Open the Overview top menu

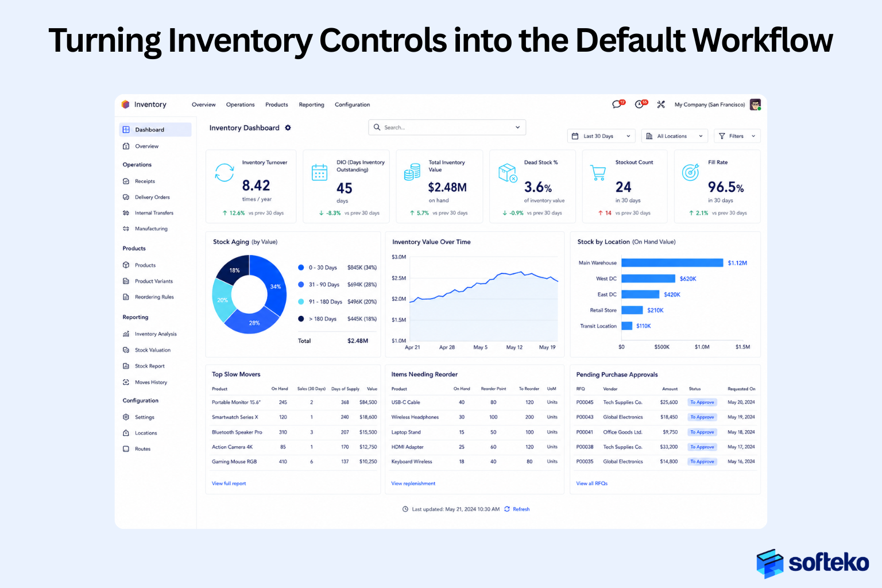point(204,105)
